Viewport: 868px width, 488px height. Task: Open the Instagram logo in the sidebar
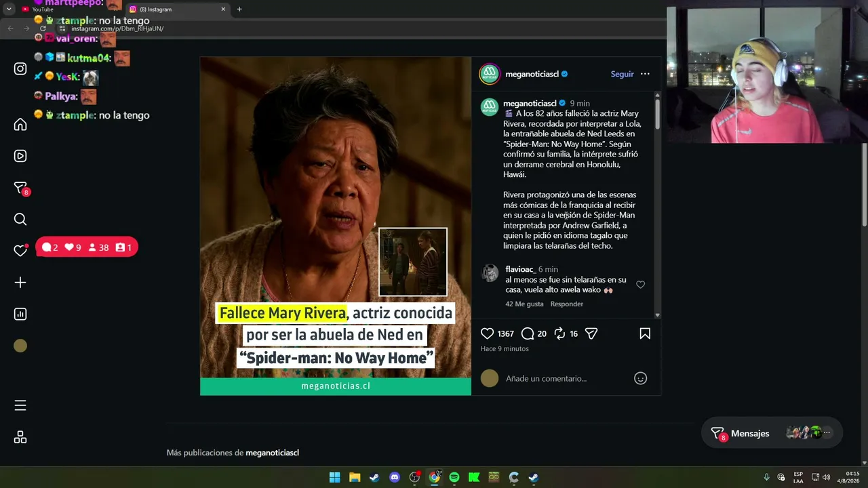(x=20, y=68)
